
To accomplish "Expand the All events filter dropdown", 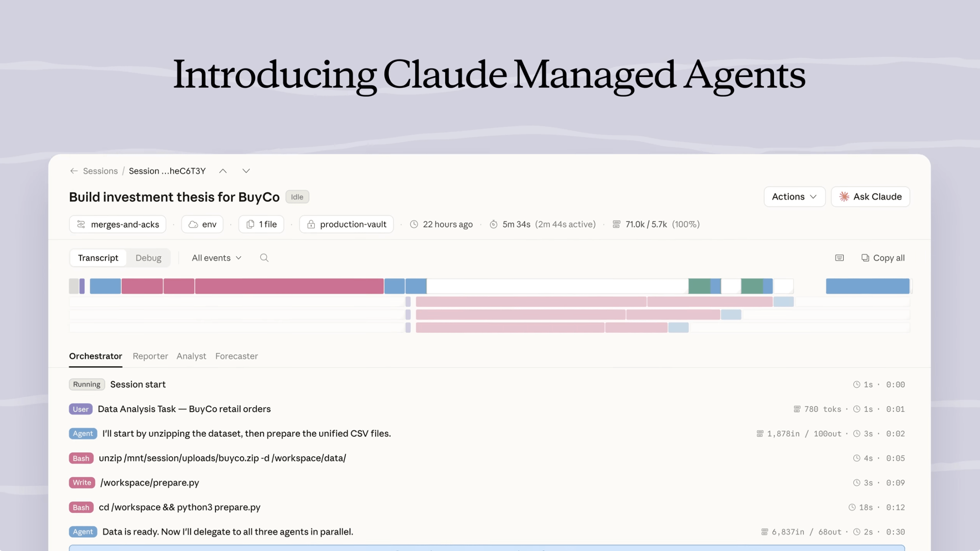I will (217, 258).
